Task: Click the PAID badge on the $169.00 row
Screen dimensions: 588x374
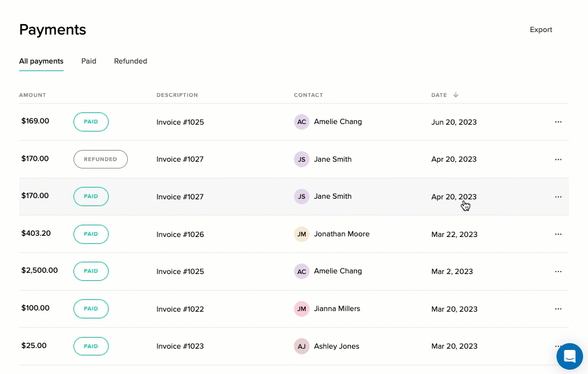Action: (x=91, y=122)
